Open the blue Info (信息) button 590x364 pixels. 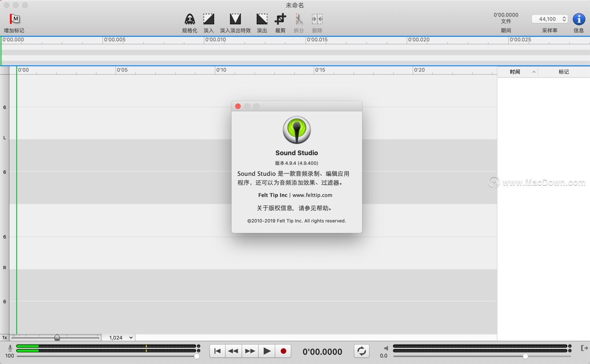tap(578, 19)
